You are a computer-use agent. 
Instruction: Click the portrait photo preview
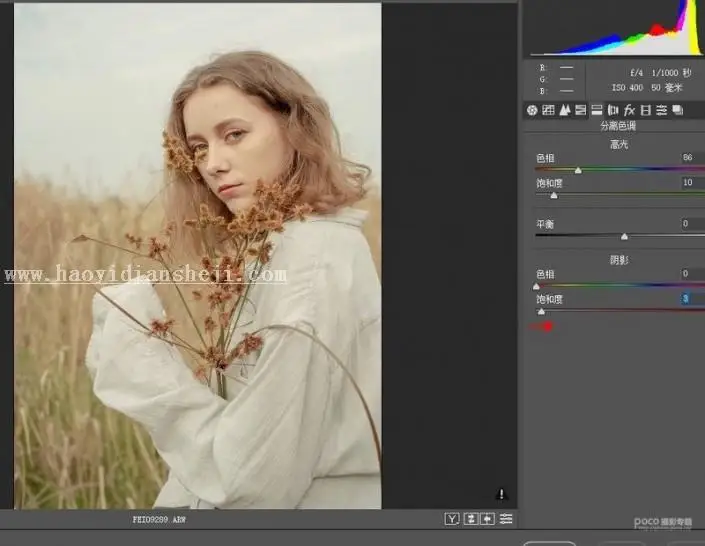pyautogui.click(x=198, y=256)
